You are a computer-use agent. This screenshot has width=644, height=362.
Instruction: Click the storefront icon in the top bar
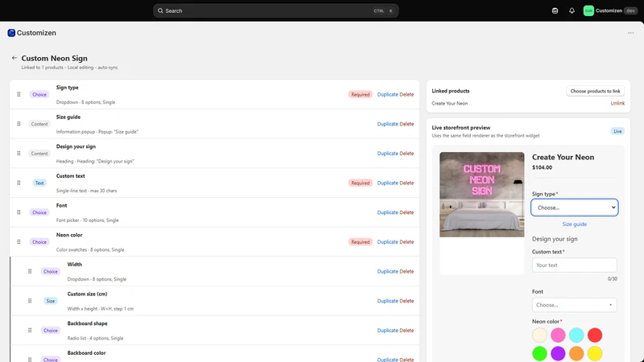555,10
